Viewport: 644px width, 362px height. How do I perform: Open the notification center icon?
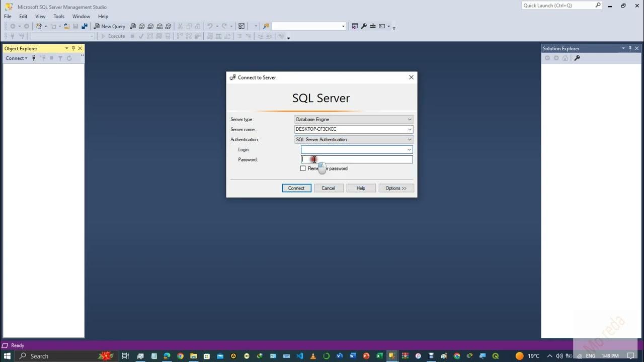click(631, 356)
